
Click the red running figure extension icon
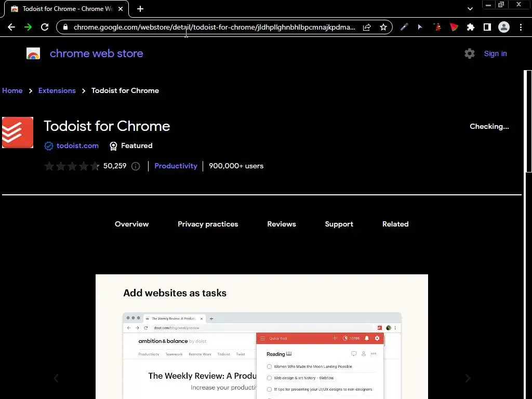[437, 27]
